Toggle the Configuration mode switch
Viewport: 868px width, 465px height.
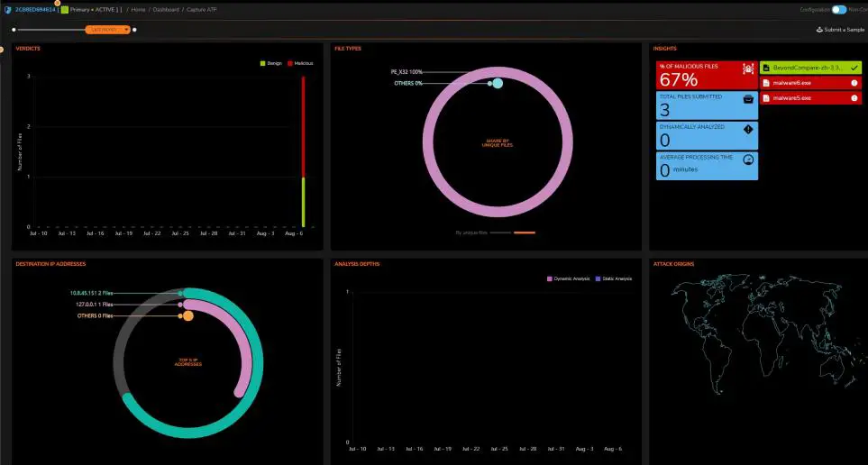pos(838,9)
